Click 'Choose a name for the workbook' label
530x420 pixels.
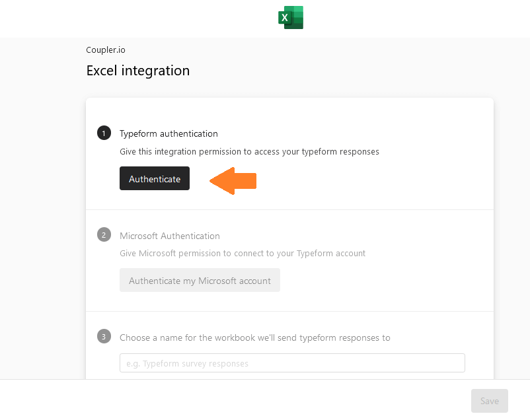(x=255, y=338)
